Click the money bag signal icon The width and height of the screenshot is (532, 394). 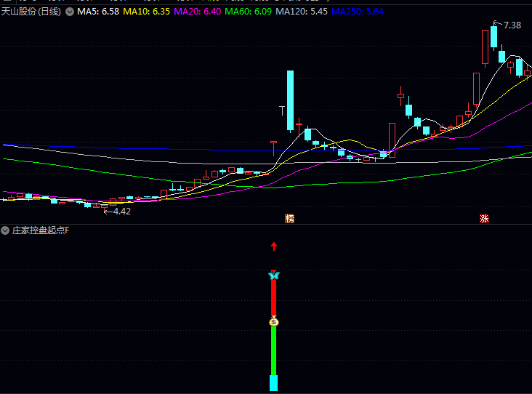pyautogui.click(x=273, y=321)
